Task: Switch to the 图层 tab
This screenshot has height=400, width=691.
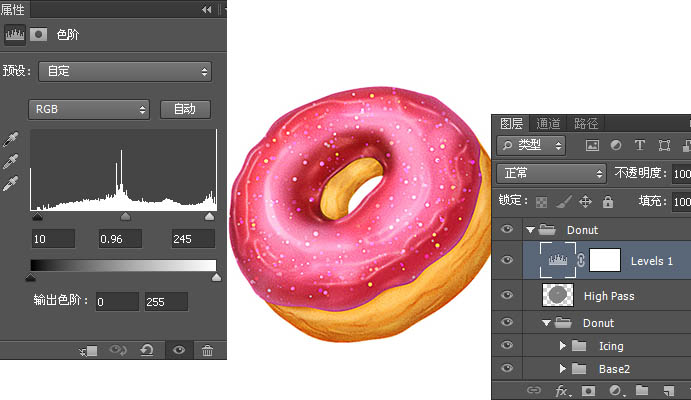Action: [x=511, y=124]
